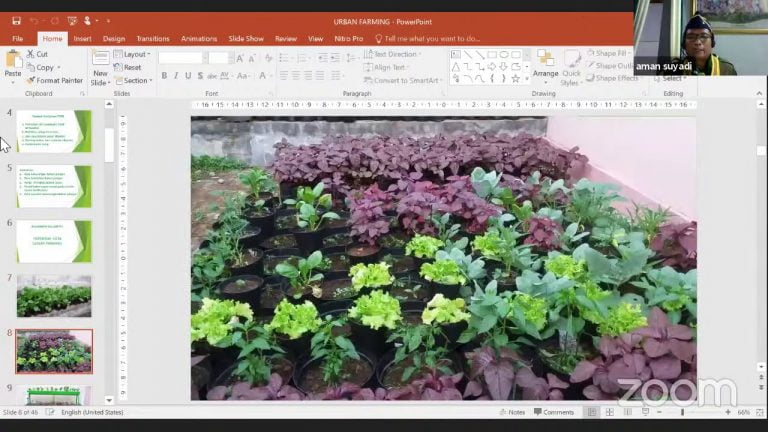Click the font name box

(180, 58)
